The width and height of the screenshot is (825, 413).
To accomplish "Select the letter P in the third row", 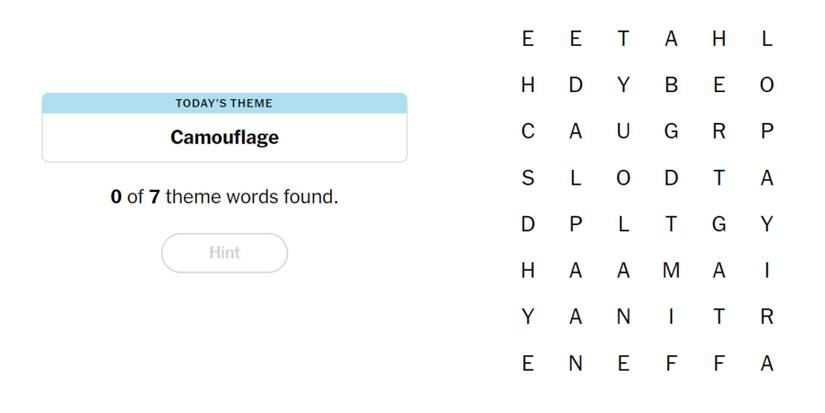I will pos(767,132).
